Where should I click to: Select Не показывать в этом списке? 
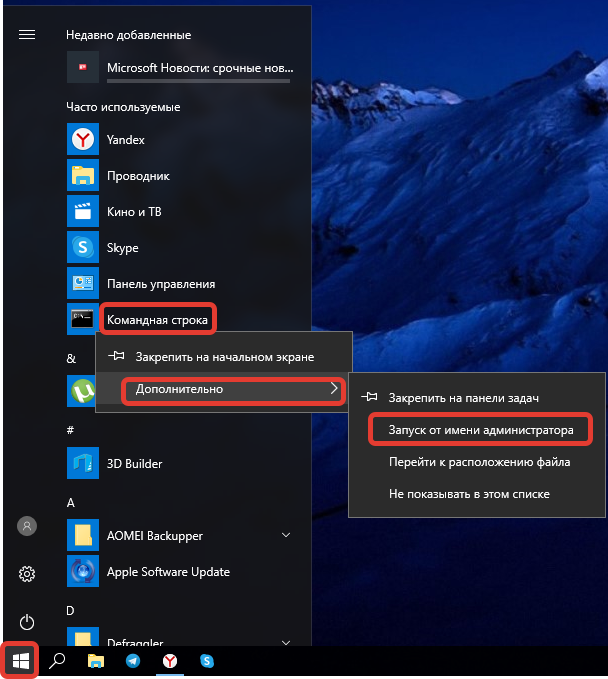click(x=477, y=494)
